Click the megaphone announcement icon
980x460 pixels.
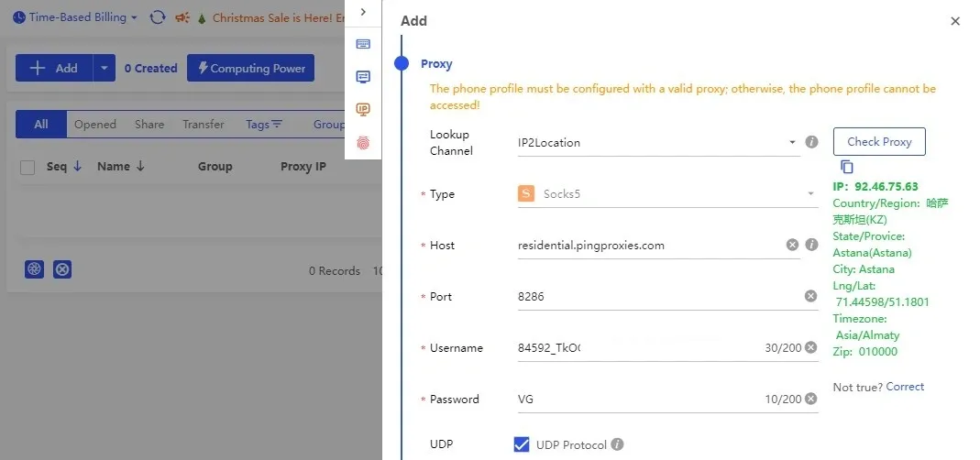tap(182, 17)
